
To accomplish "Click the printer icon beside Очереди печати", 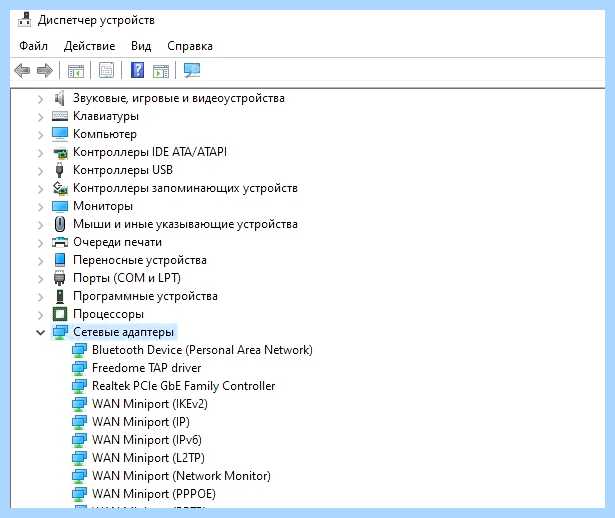I will [x=60, y=242].
